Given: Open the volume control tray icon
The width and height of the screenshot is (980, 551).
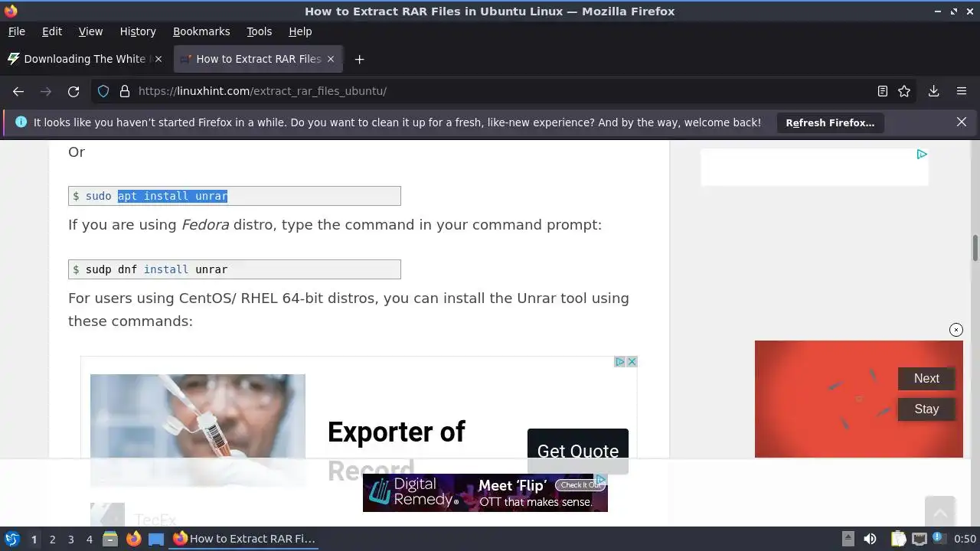Looking at the screenshot, I should pos(870,539).
